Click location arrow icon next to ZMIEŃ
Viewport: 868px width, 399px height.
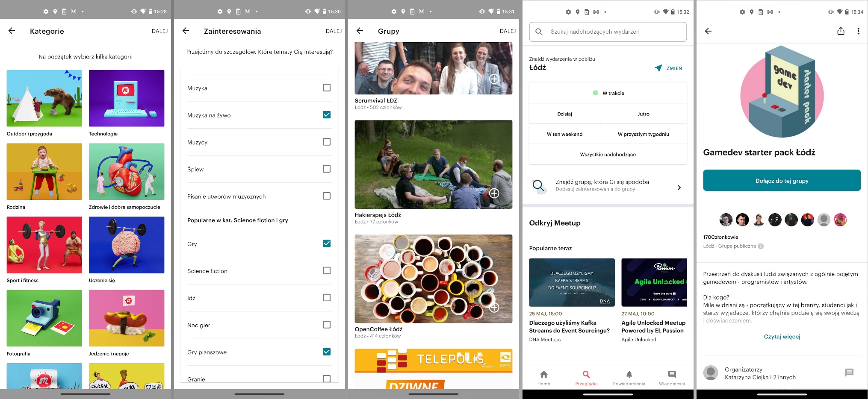pyautogui.click(x=658, y=68)
